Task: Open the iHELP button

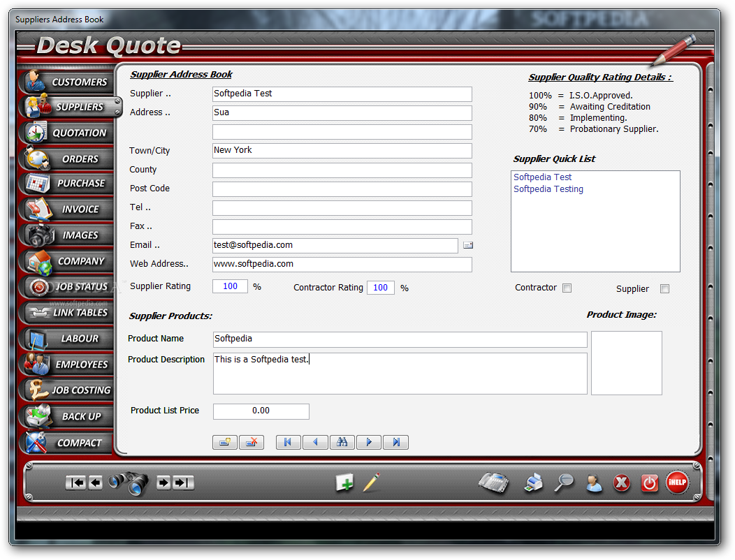Action: click(677, 482)
